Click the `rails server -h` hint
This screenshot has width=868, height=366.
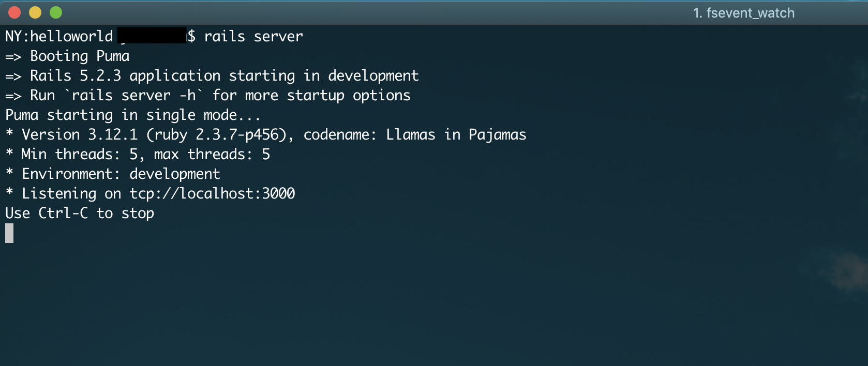pyautogui.click(x=133, y=96)
